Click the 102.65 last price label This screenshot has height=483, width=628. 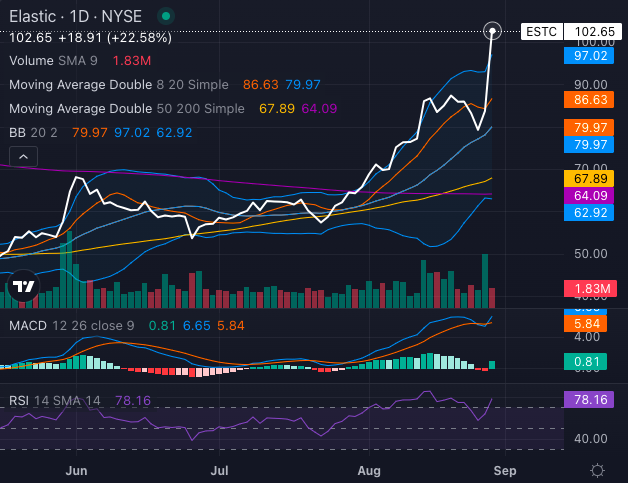(593, 32)
